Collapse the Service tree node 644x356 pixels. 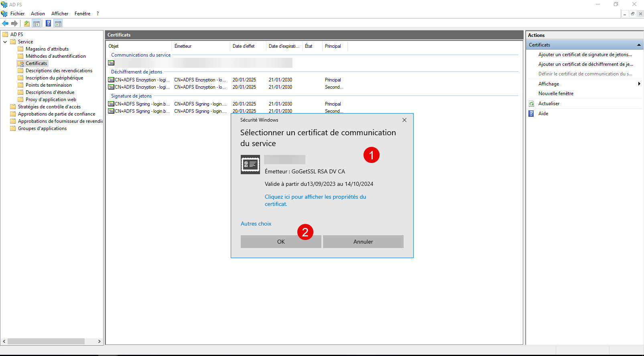point(5,42)
